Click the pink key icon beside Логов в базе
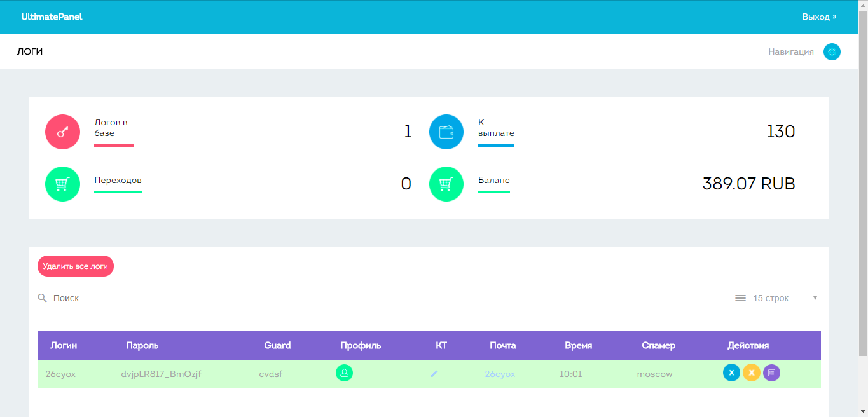 point(62,132)
